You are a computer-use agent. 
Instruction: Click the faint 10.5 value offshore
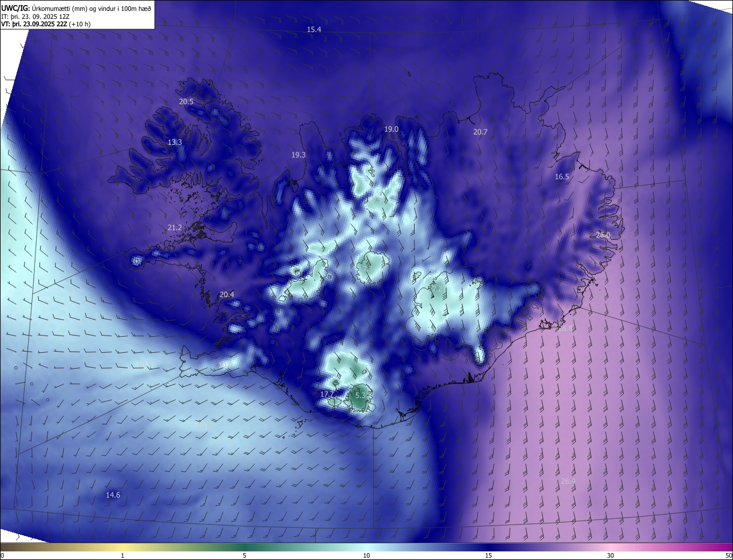click(144, 365)
